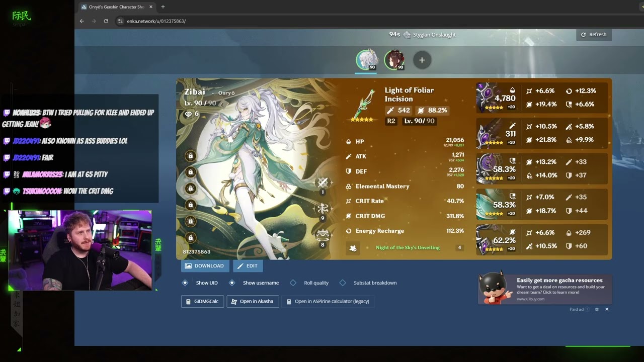Toggle the Show username option
This screenshot has height=362, width=644.
pyautogui.click(x=254, y=283)
